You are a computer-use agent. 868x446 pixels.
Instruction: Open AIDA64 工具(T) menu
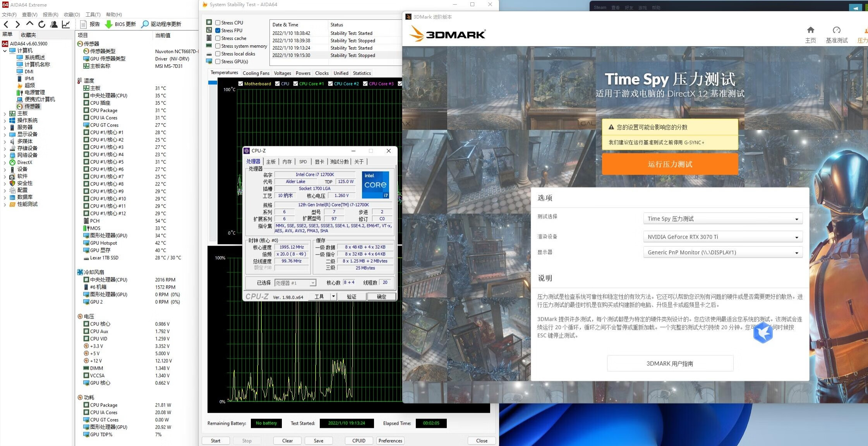(93, 15)
